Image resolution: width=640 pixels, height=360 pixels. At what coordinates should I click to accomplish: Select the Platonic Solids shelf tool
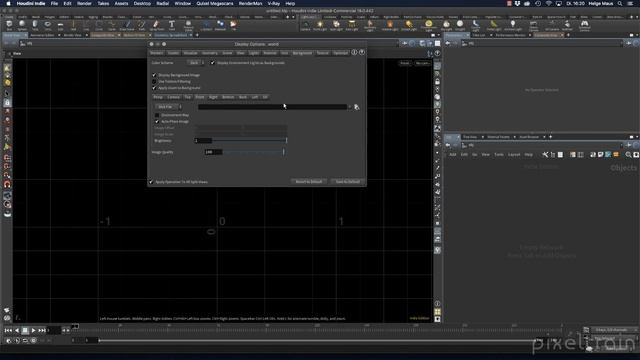point(188,26)
